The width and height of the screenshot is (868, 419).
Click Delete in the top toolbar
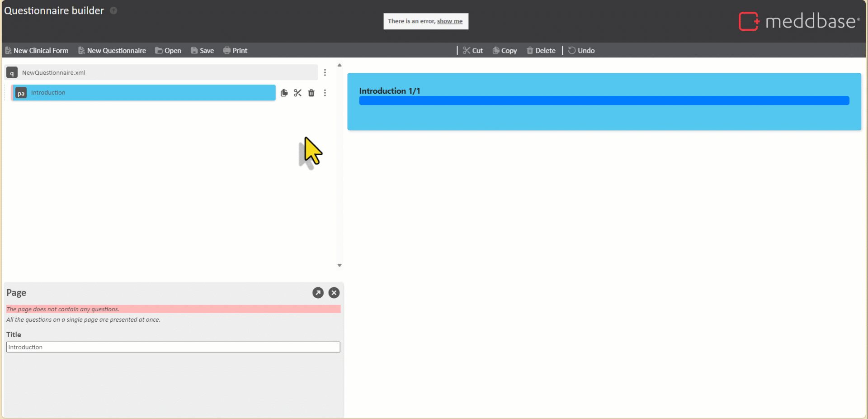(541, 51)
